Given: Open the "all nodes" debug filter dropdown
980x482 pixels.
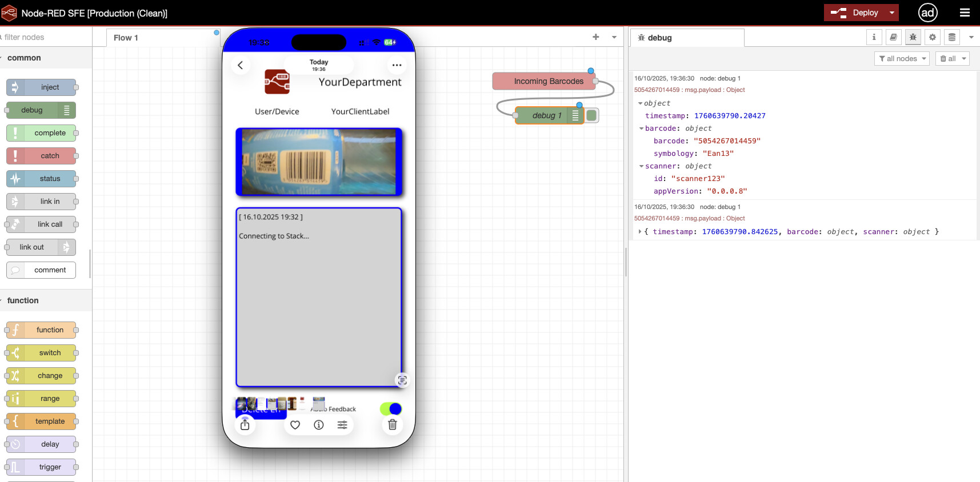Looking at the screenshot, I should pyautogui.click(x=902, y=58).
